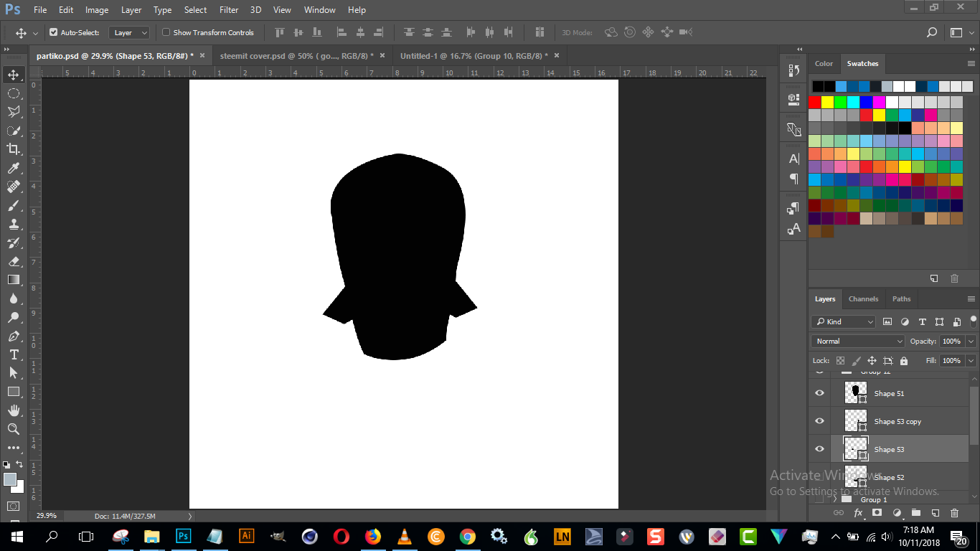Open the File menu
The width and height of the screenshot is (980, 551).
[40, 10]
